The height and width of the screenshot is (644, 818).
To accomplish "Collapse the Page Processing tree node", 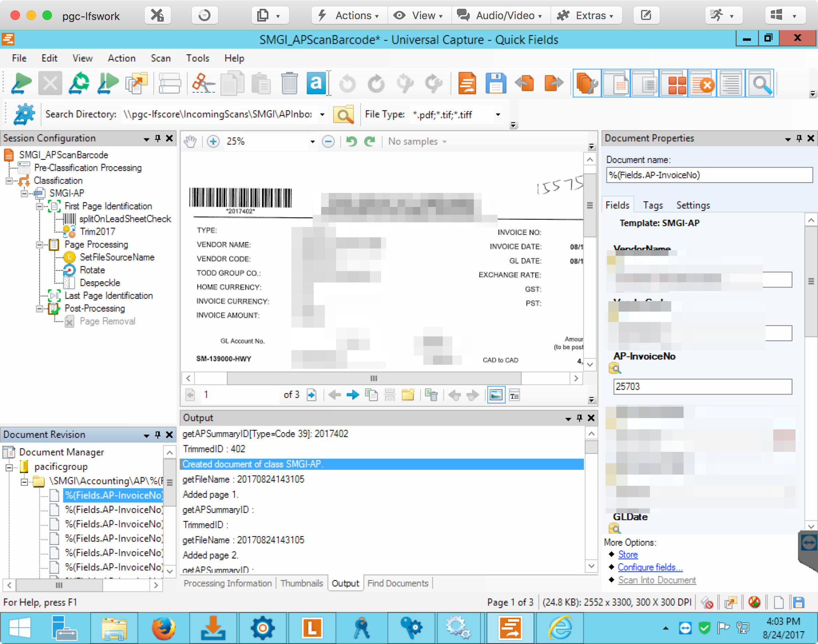I will [40, 244].
